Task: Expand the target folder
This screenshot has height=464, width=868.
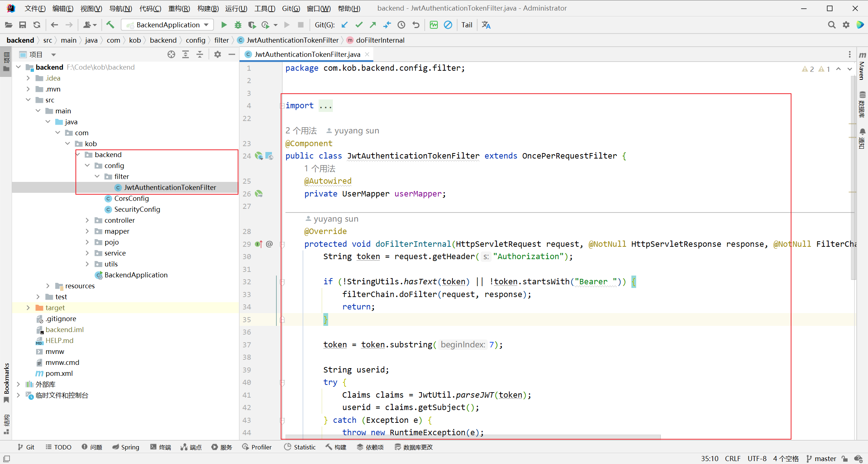Action: (28, 308)
